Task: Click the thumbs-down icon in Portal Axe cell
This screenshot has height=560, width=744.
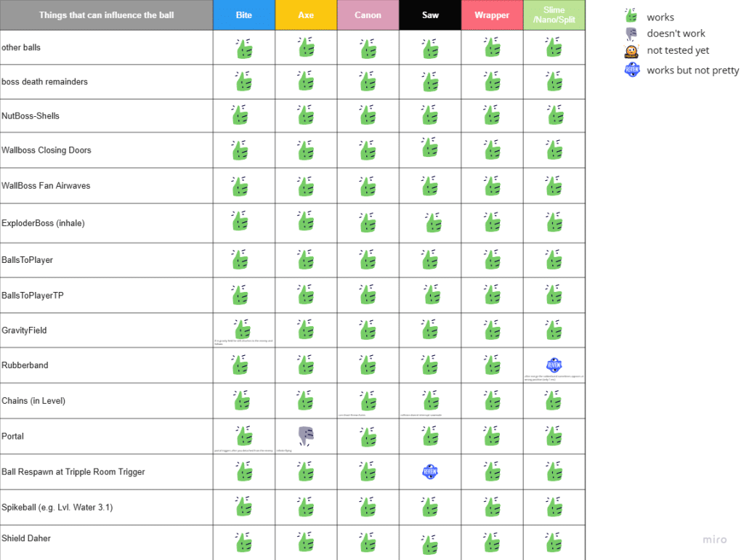Action: (x=306, y=436)
